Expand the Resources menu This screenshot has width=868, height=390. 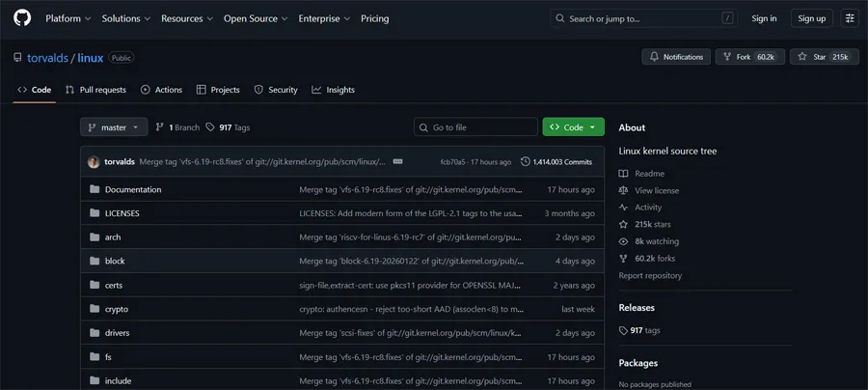click(187, 18)
